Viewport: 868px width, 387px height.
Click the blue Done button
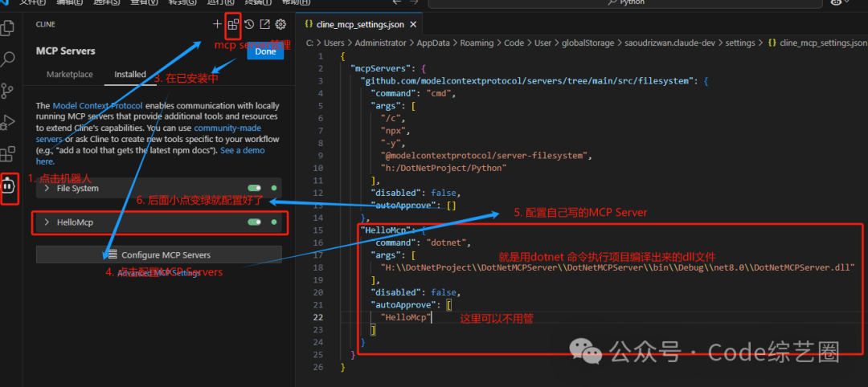pos(265,51)
